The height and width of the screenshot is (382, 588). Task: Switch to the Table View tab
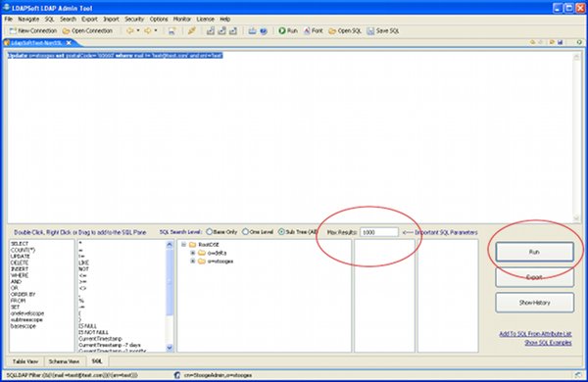[25, 361]
